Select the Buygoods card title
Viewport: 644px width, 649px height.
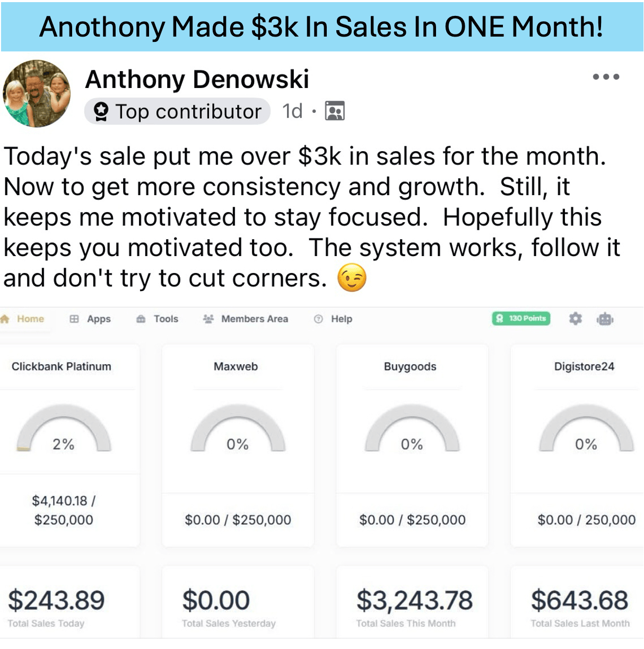tap(410, 366)
